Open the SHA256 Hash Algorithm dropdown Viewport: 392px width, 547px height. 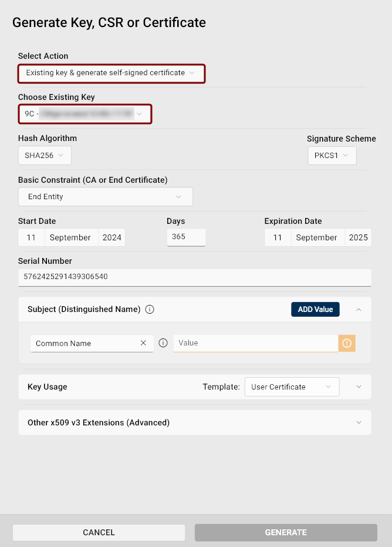click(x=45, y=156)
